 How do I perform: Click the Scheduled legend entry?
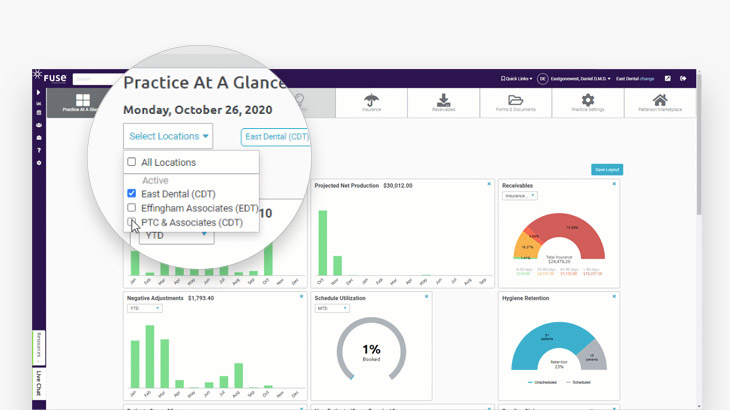coord(578,383)
